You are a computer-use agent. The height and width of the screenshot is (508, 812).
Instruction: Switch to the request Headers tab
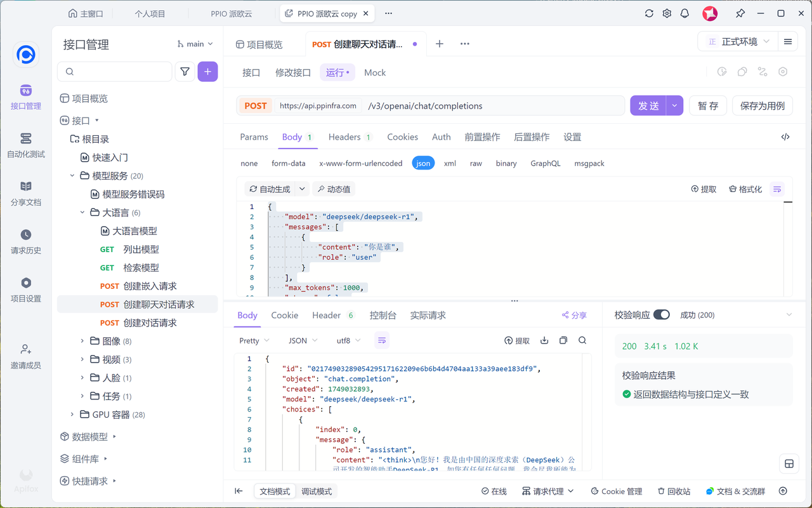pyautogui.click(x=350, y=137)
